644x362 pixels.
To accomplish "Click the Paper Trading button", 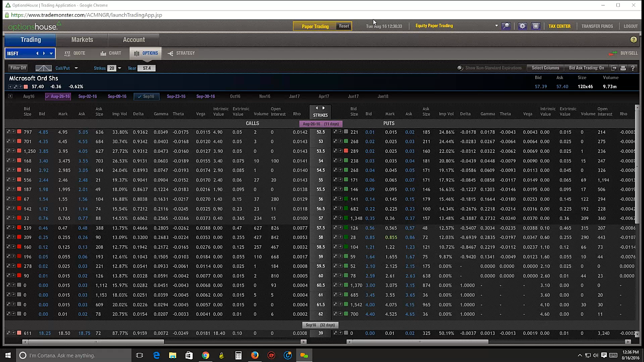I will [x=315, y=26].
